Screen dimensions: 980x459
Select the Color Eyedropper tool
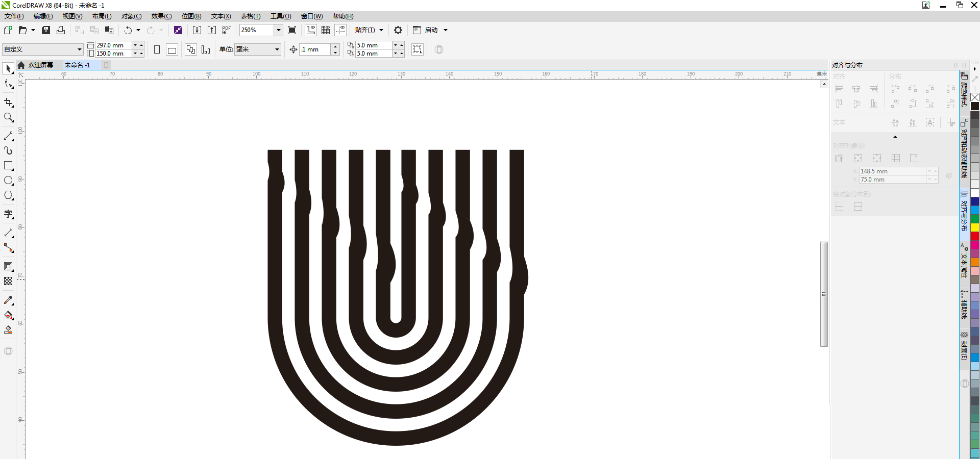pos(8,300)
